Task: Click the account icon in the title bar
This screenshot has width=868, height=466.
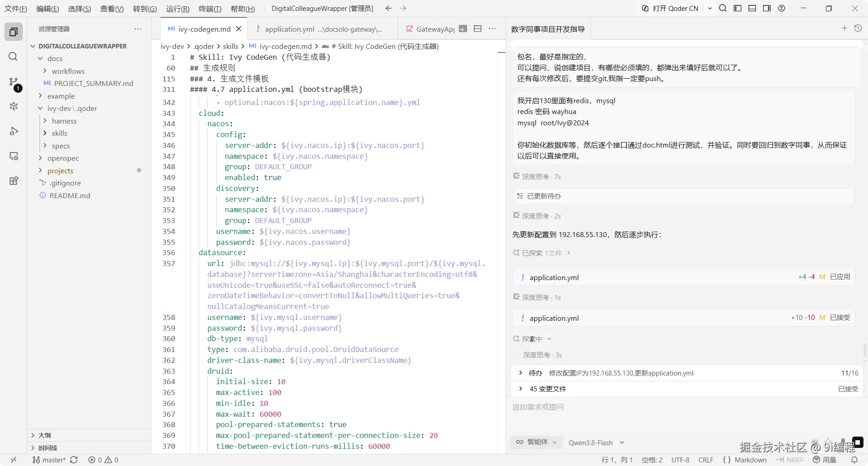Action: [782, 8]
